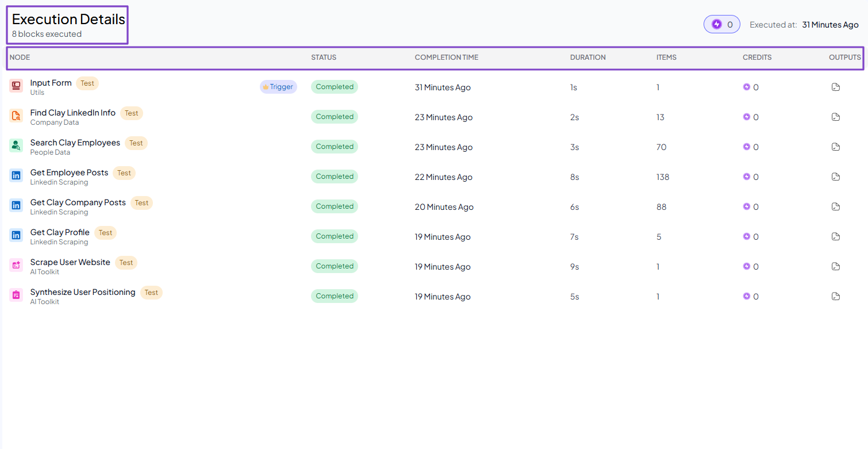This screenshot has height=449, width=868.
Task: Click the LinkedIn icon for Get Clay Profile
Action: click(16, 235)
